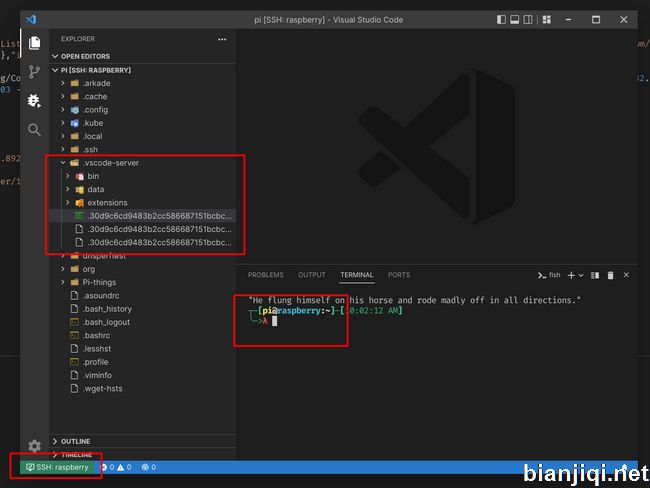
Task: Expand the Pi-things folder
Action: (143, 282)
